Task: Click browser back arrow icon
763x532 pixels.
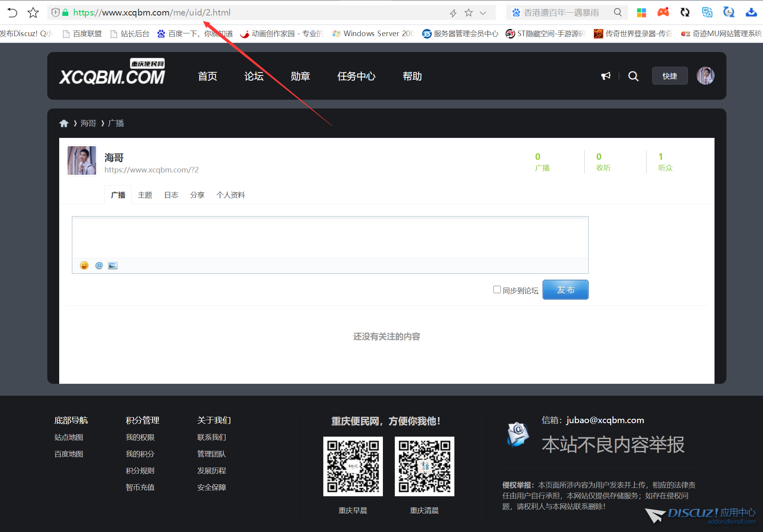Action: (12, 13)
